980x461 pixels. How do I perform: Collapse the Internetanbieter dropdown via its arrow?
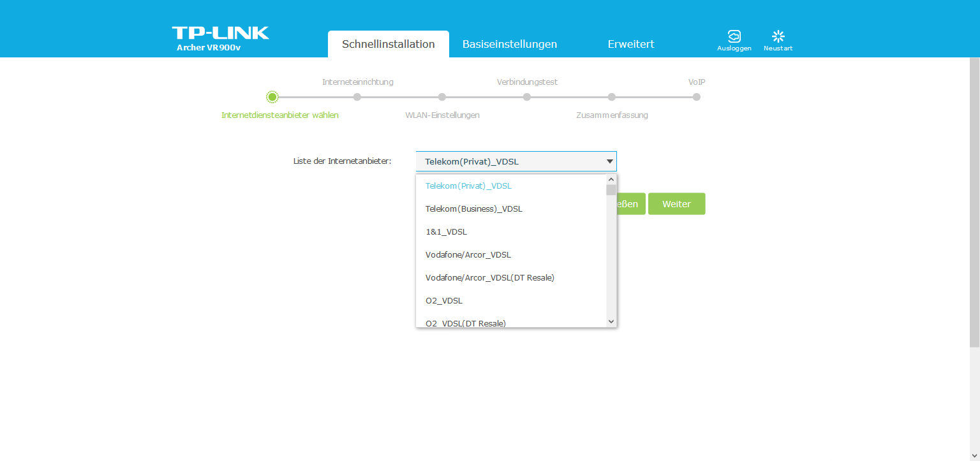[609, 162]
